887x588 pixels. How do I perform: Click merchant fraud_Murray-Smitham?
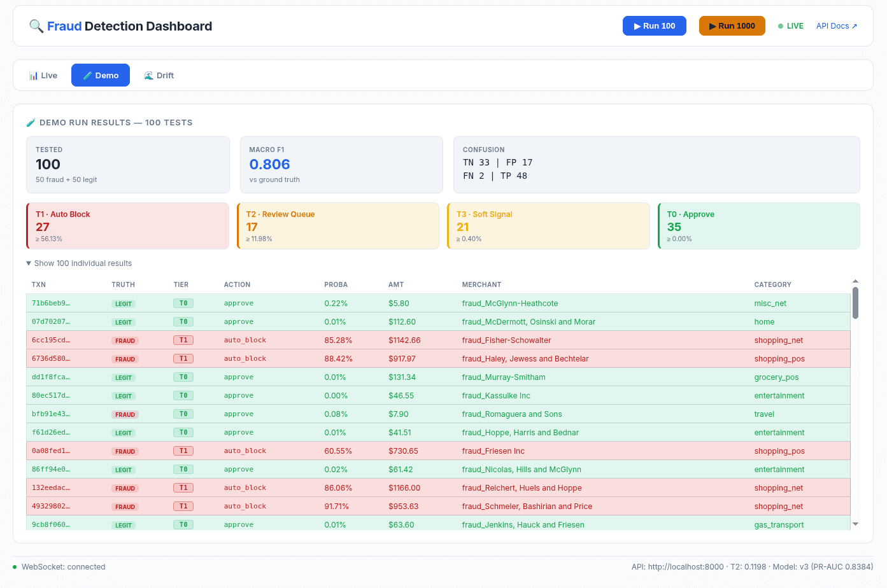click(x=504, y=377)
